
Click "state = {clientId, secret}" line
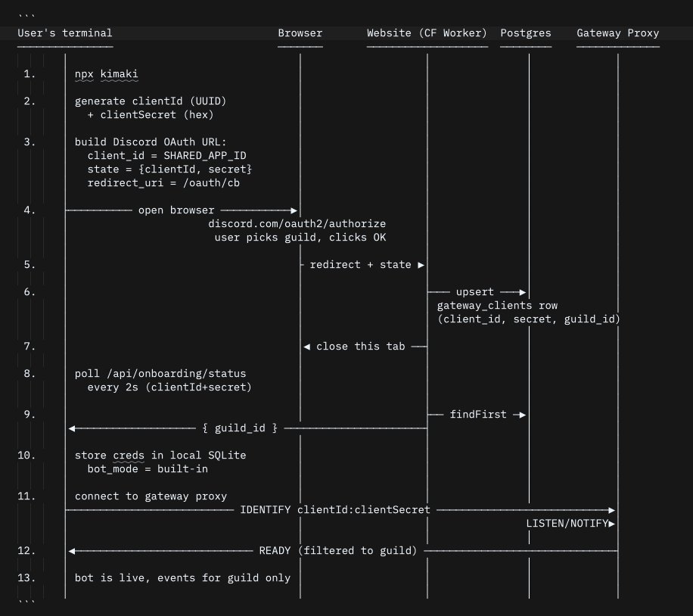click(x=169, y=170)
